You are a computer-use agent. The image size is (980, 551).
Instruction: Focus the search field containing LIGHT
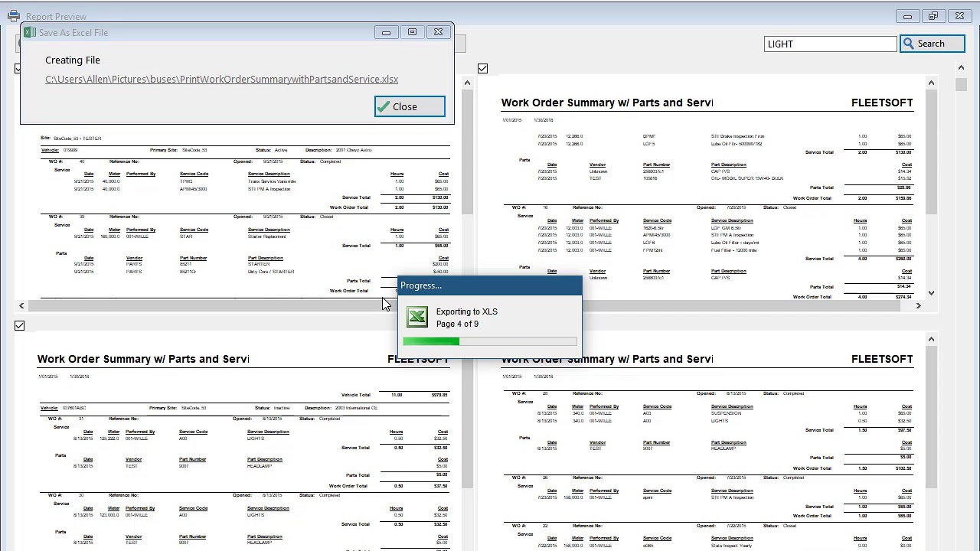tap(830, 44)
